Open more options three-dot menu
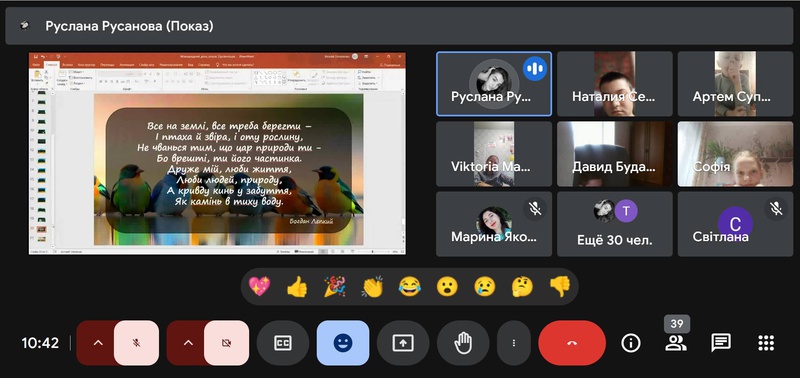The width and height of the screenshot is (800, 378). (x=514, y=343)
